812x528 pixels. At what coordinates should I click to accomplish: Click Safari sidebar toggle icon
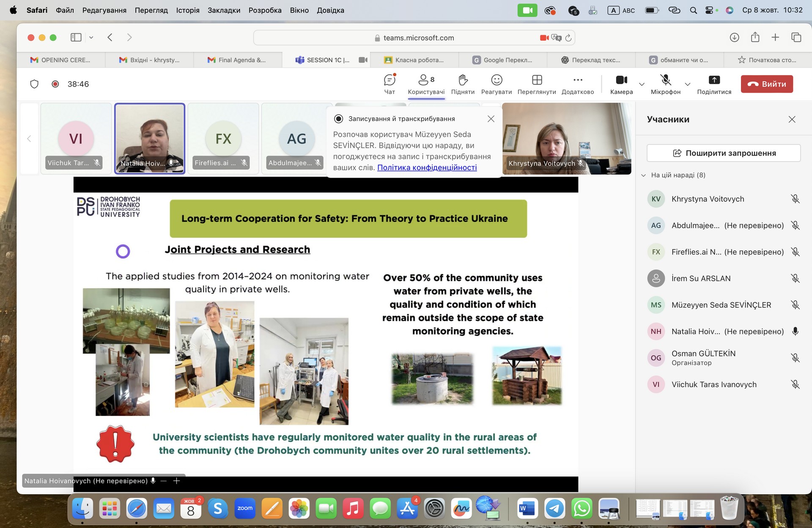pos(76,38)
